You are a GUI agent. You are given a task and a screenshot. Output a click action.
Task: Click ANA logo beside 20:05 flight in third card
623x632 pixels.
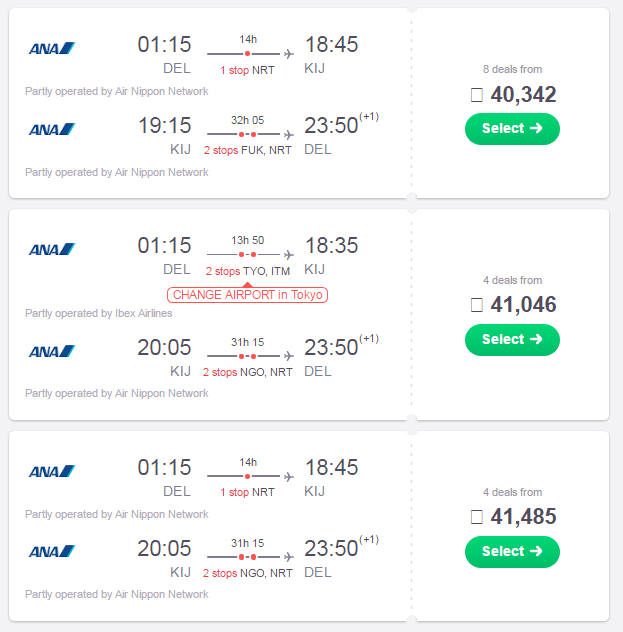coord(52,551)
